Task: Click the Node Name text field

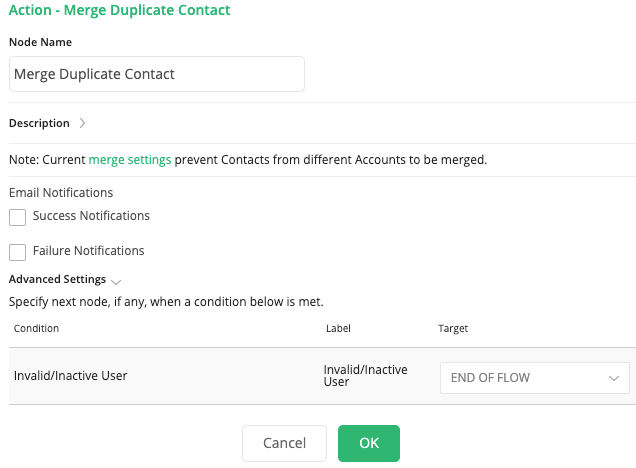Action: tap(156, 74)
